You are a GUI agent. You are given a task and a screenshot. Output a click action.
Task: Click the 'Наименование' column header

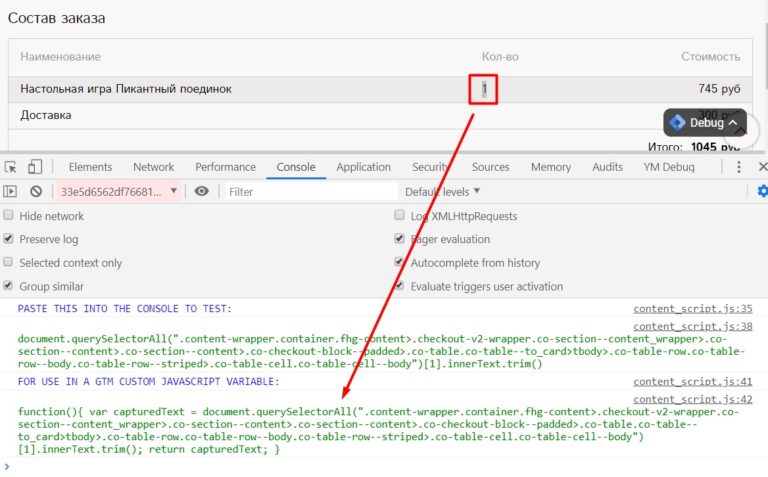(x=60, y=56)
